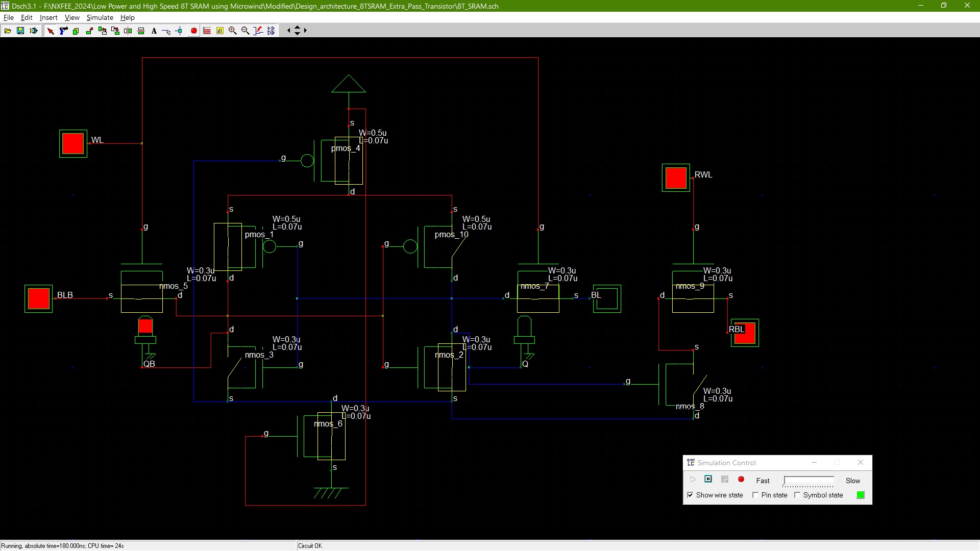
Task: Click the add connection node icon
Action: (x=179, y=31)
